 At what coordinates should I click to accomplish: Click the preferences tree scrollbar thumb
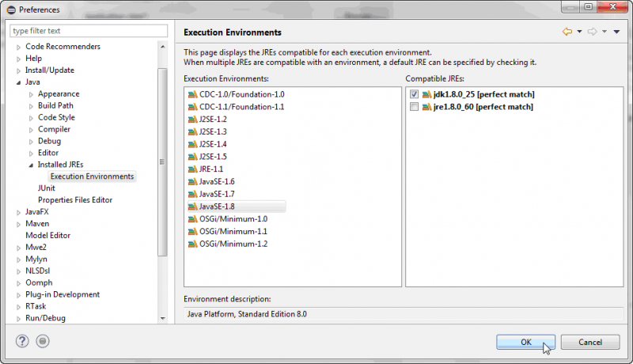coord(163,162)
